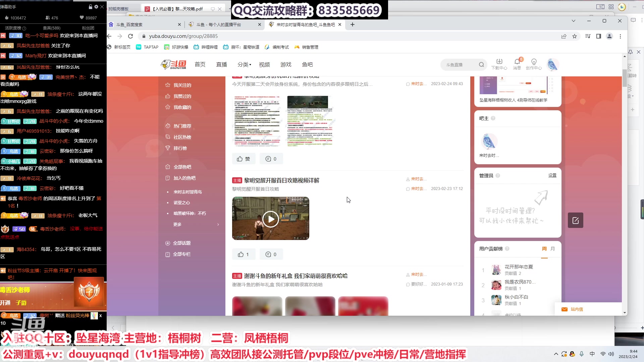Open 创作中心 creator center icon
Viewport: 644px width, 362px height.
pyautogui.click(x=534, y=64)
